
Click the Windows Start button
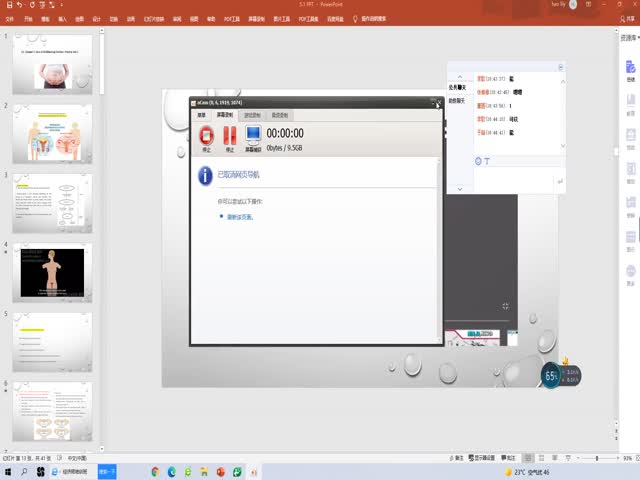coord(8,471)
